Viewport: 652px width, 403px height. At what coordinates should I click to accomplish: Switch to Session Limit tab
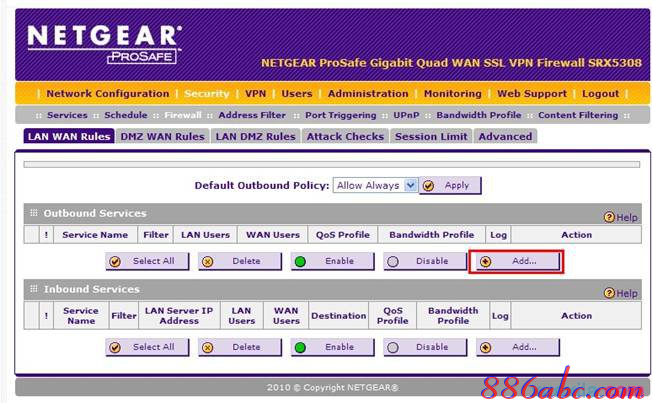(x=431, y=136)
